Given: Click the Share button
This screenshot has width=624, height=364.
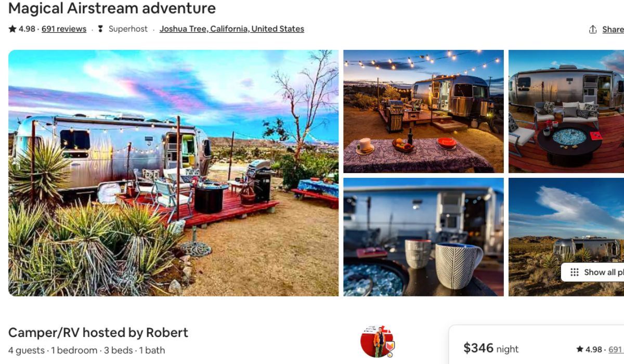Looking at the screenshot, I should (606, 30).
